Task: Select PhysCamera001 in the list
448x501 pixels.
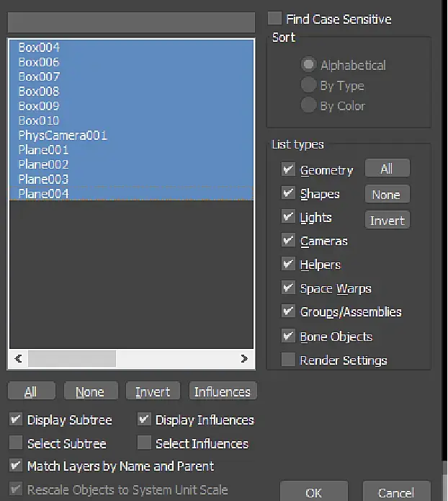Action: [x=63, y=135]
